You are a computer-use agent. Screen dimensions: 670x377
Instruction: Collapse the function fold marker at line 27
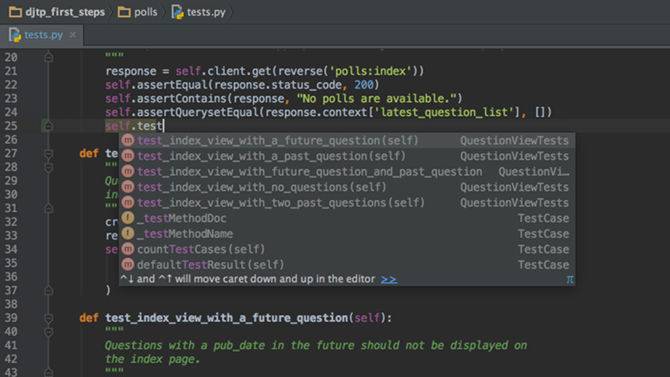[48, 153]
